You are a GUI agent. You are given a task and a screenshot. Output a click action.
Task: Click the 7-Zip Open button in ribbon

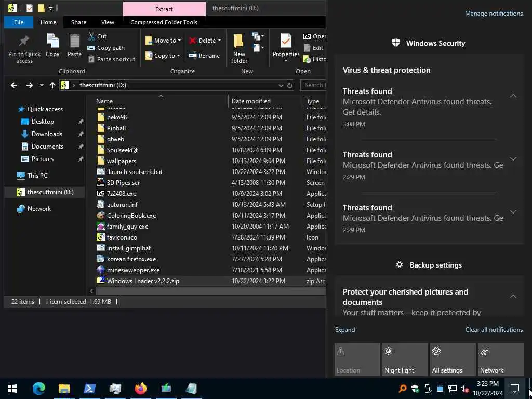314,36
